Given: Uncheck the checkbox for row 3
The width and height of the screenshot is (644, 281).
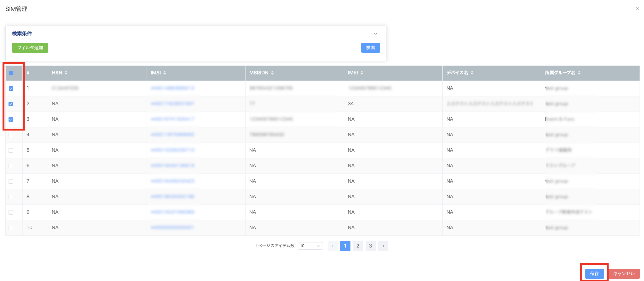Looking at the screenshot, I should tap(11, 119).
